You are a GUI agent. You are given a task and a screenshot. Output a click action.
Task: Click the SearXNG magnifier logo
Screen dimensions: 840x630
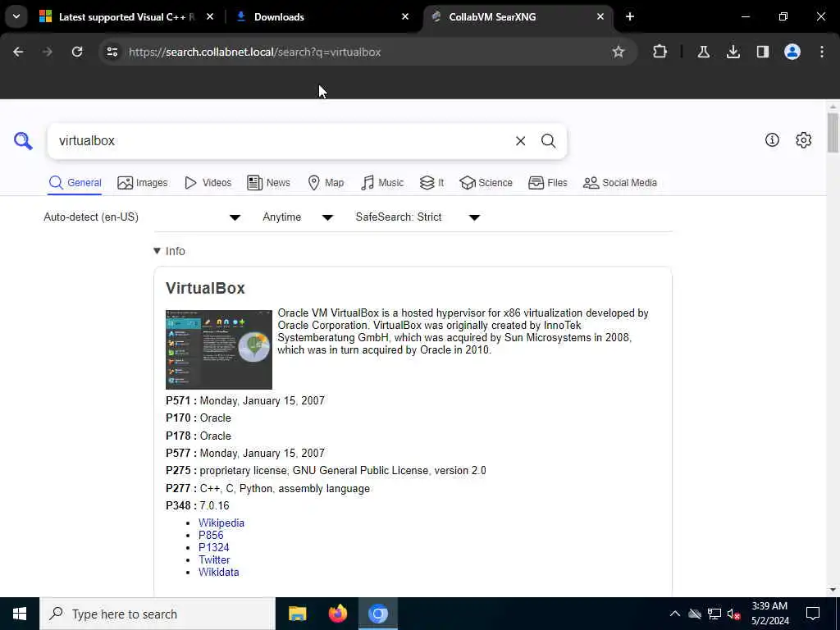tap(23, 141)
